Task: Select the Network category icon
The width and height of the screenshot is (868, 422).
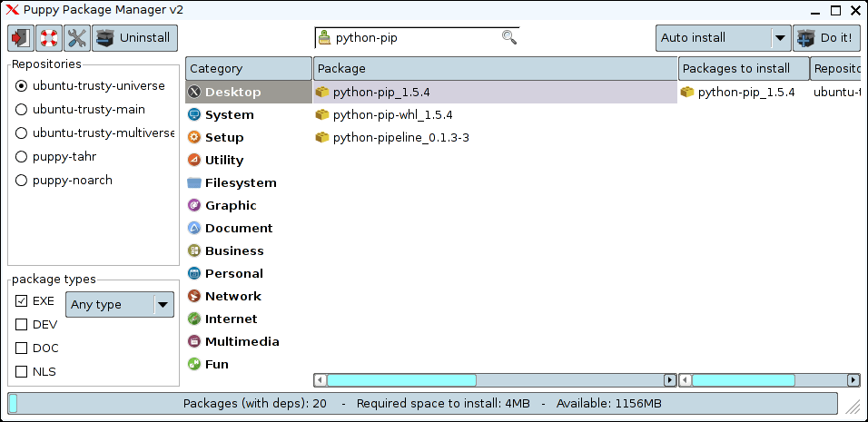Action: (x=193, y=296)
